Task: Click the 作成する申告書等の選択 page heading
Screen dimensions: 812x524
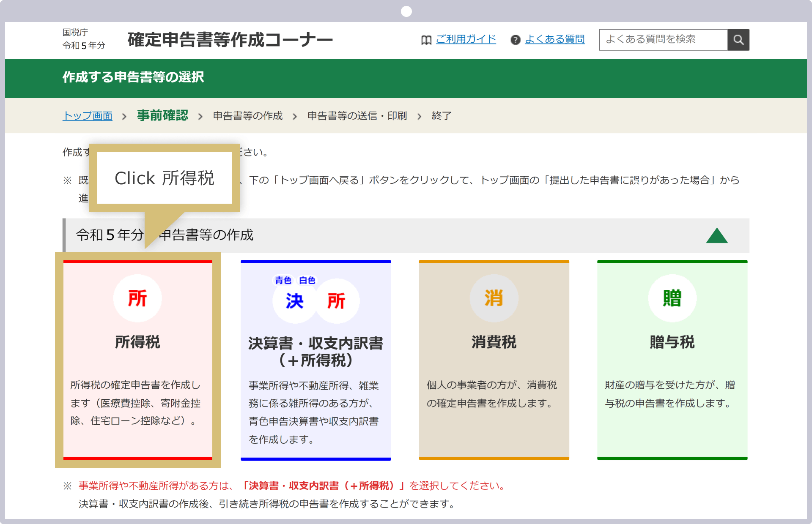Action: (x=133, y=77)
